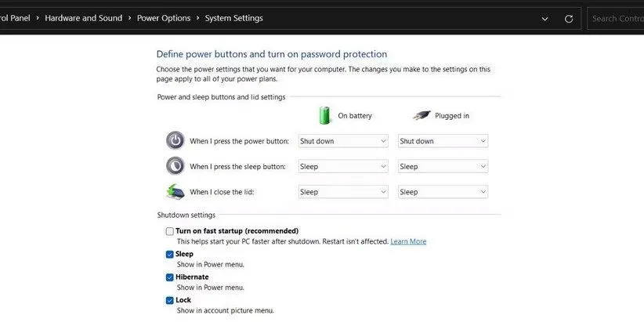This screenshot has height=322, width=644.
Task: Toggle the Lock checkbox off
Action: [x=170, y=300]
